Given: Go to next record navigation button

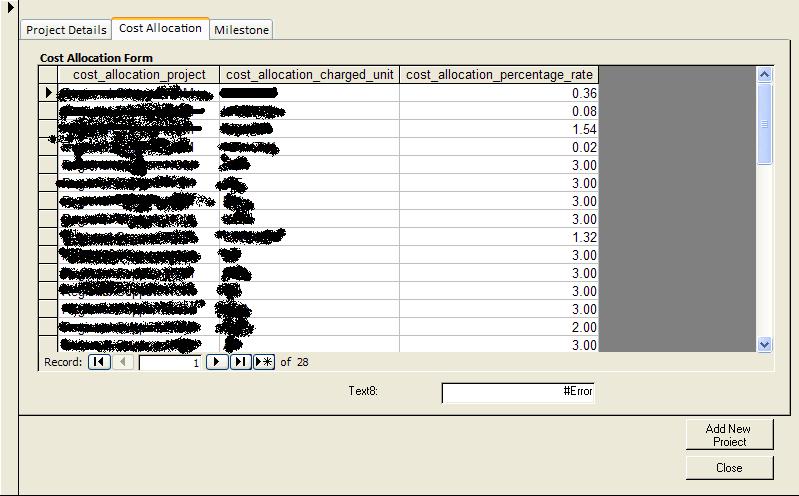Looking at the screenshot, I should (217, 362).
